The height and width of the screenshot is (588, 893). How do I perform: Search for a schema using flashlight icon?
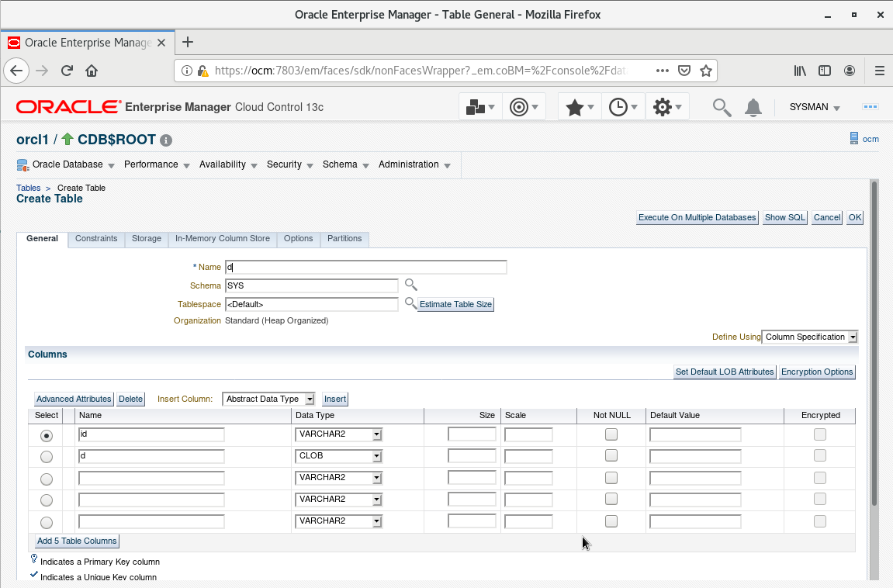pos(410,285)
